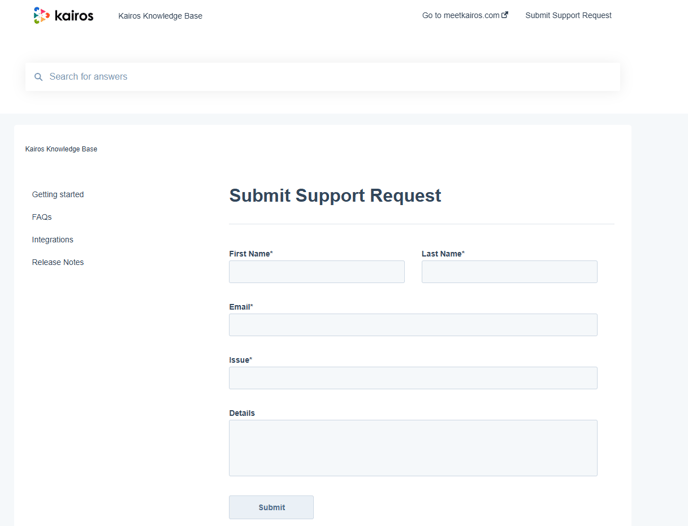Focus the Search for answers field
The height and width of the screenshot is (526, 688).
click(x=330, y=77)
